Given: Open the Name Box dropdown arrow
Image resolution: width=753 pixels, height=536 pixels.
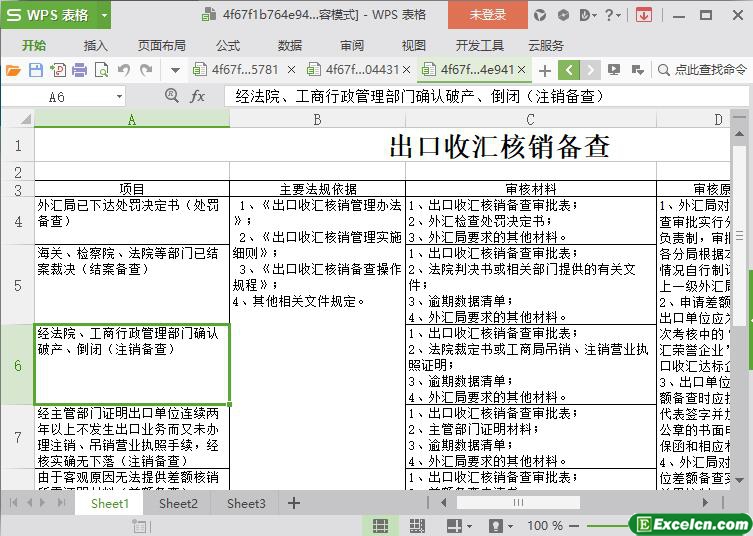Looking at the screenshot, I should click(119, 96).
